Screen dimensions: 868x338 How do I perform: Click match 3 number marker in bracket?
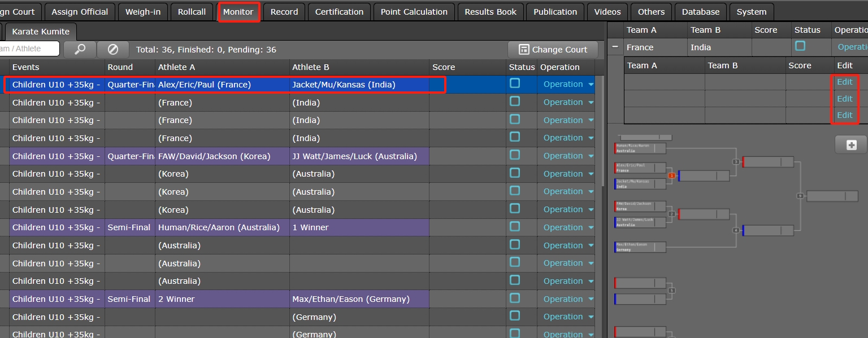(x=736, y=162)
